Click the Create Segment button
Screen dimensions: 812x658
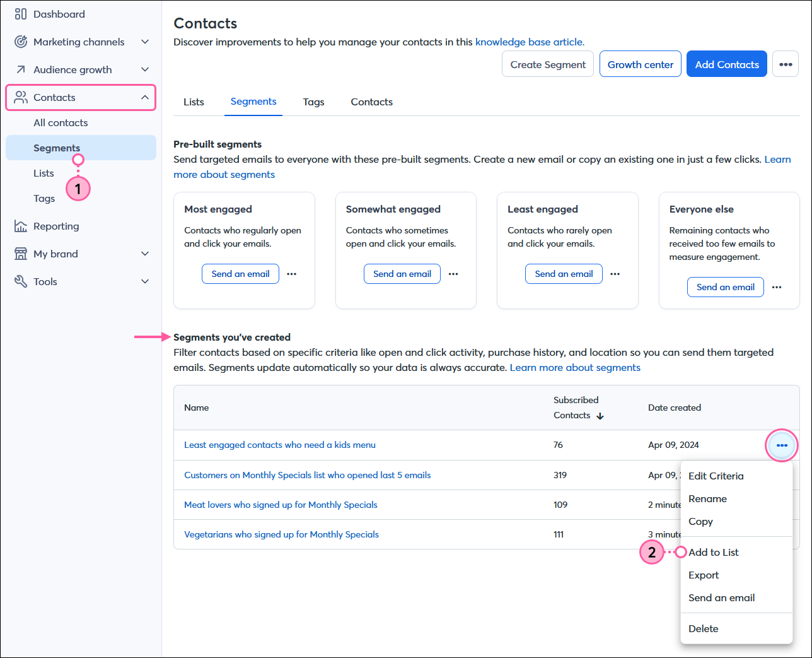(548, 64)
